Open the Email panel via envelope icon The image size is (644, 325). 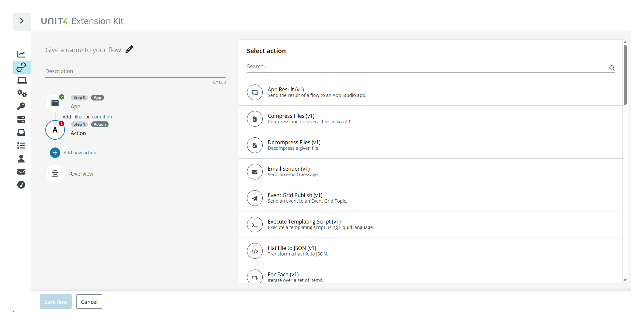[x=21, y=171]
